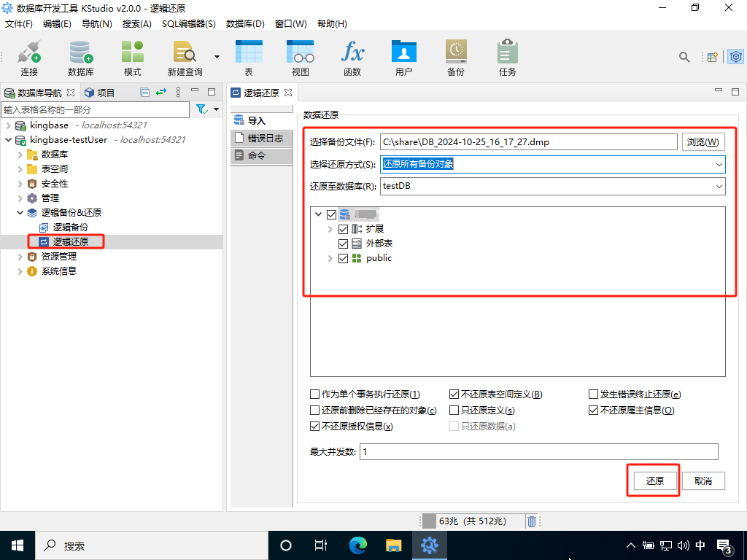Open the 新建查询 (New Query) tool
Viewport: 747px width, 560px height.
click(185, 52)
